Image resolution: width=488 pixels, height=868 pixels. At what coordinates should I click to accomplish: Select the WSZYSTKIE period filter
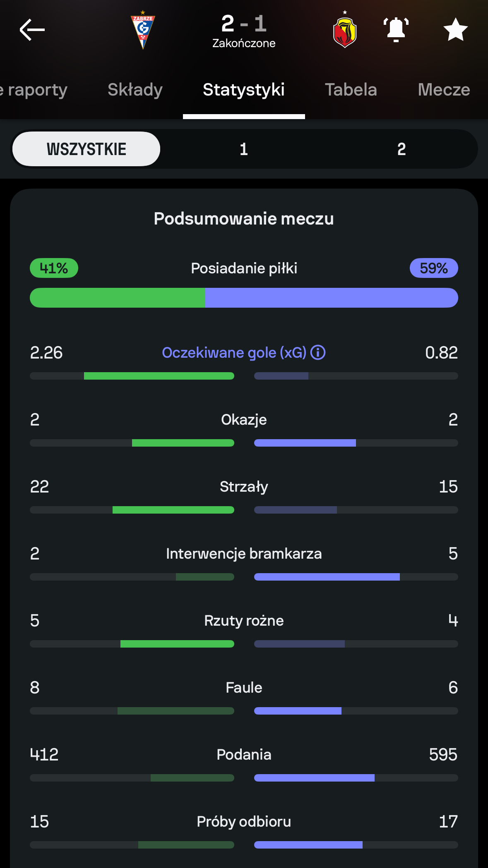[x=86, y=149]
